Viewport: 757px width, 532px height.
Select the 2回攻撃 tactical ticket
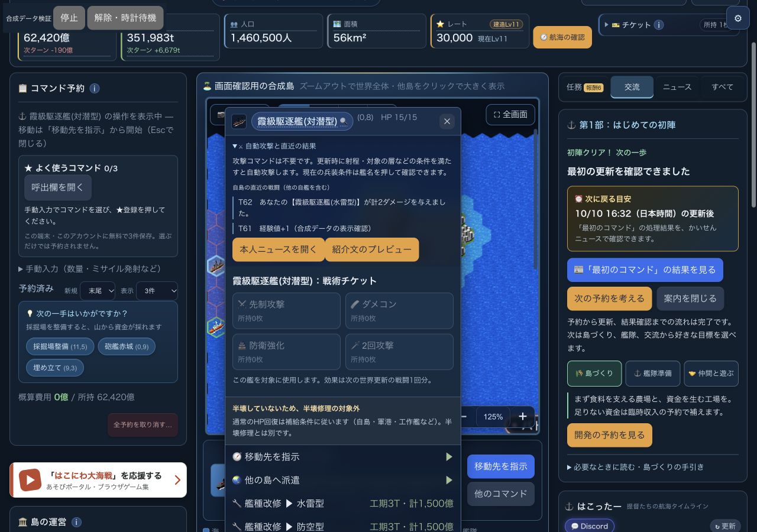tap(399, 352)
